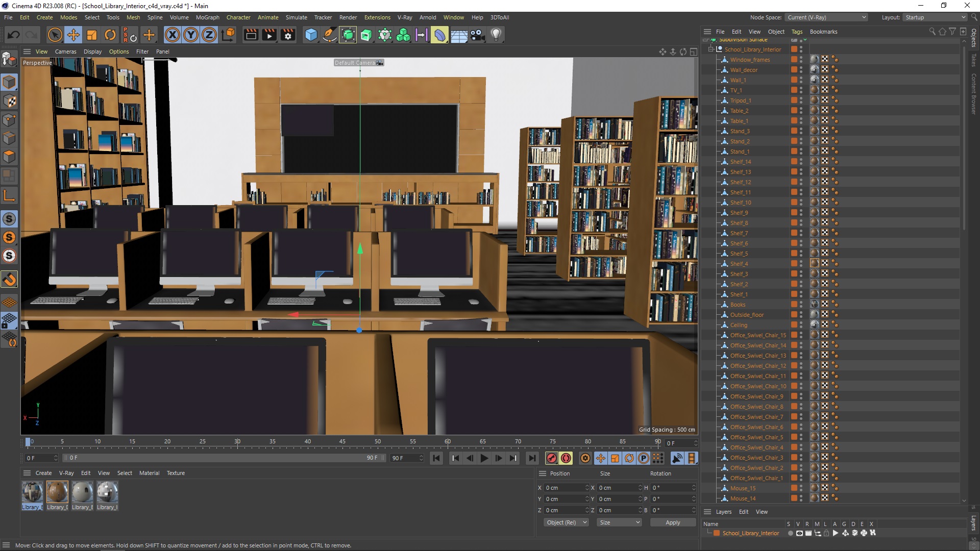Open the Simulate menu
The height and width of the screenshot is (551, 980).
(x=296, y=17)
